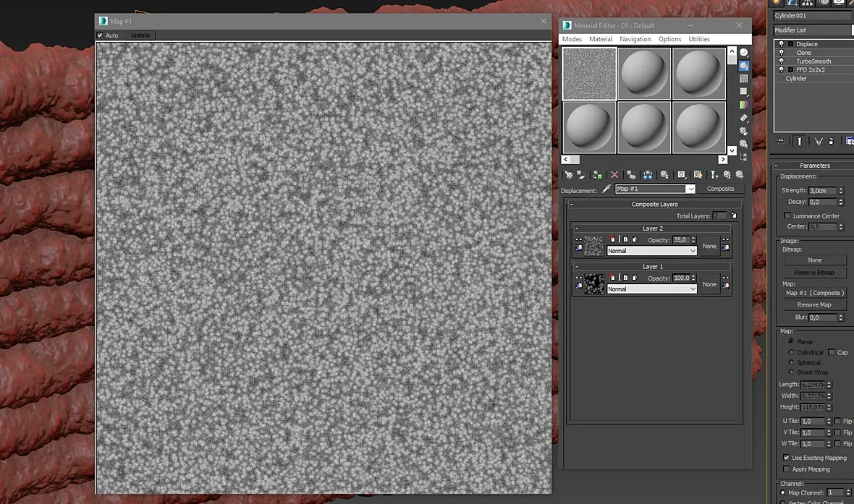The height and width of the screenshot is (504, 854).
Task: Select the Shrink Wrap radio button
Action: point(791,372)
